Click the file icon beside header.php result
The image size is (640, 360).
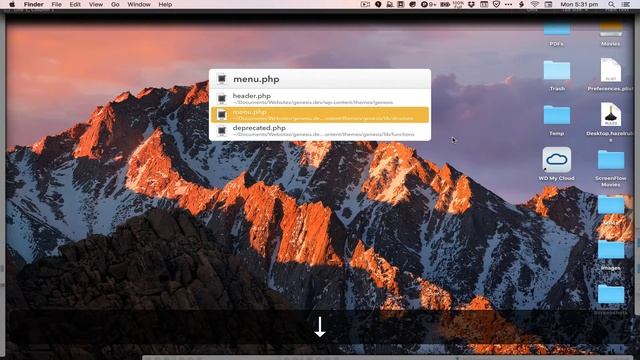coord(222,98)
